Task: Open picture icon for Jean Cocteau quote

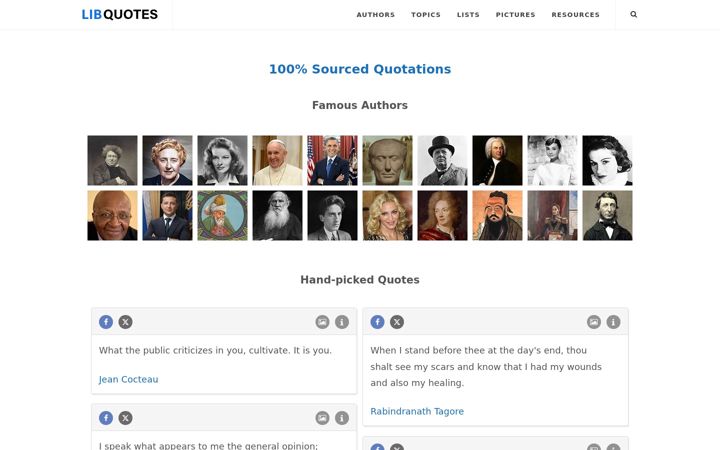Action: (322, 322)
